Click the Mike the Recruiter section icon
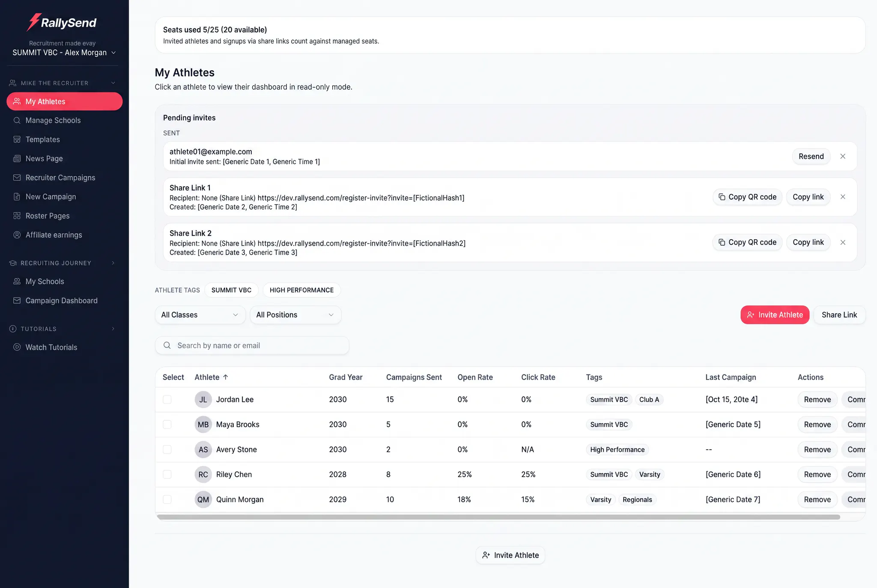Viewport: 877px width, 588px height. pos(13,83)
